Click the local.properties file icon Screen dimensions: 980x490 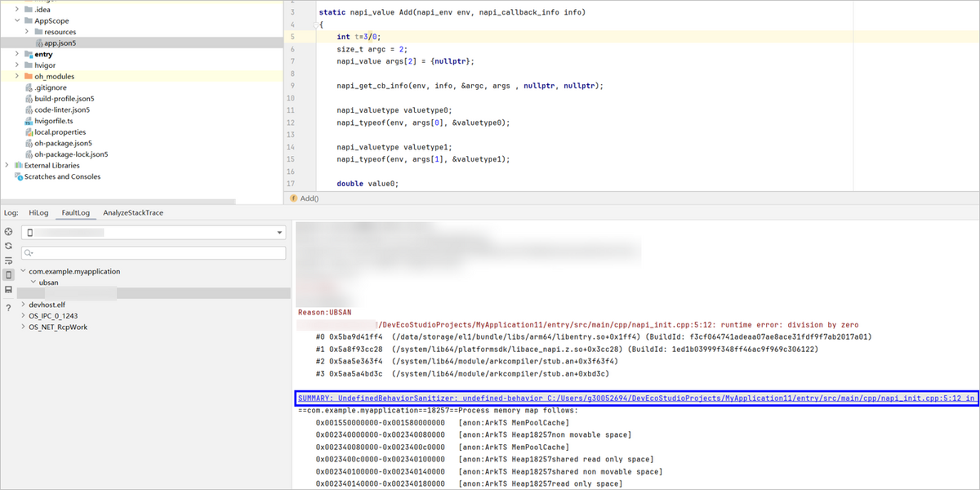point(29,131)
